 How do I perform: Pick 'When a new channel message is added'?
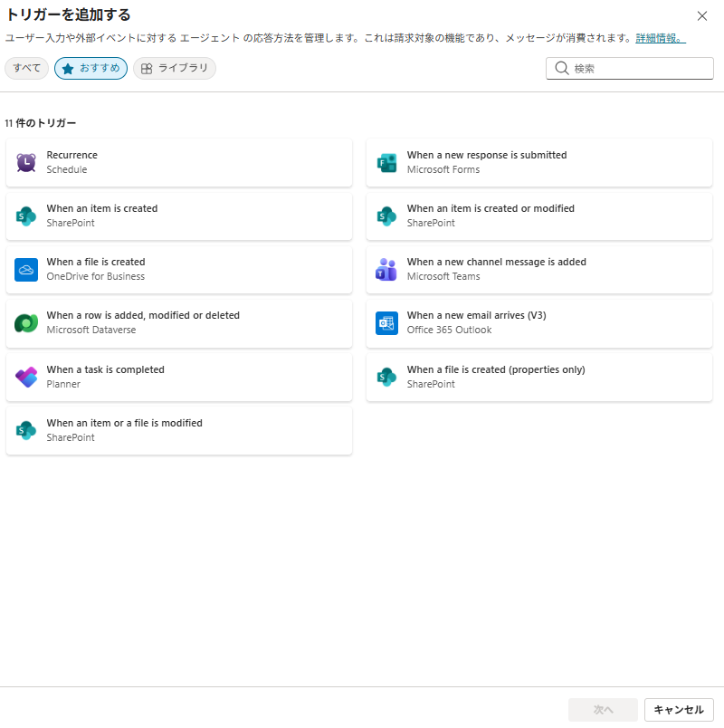pos(497,262)
